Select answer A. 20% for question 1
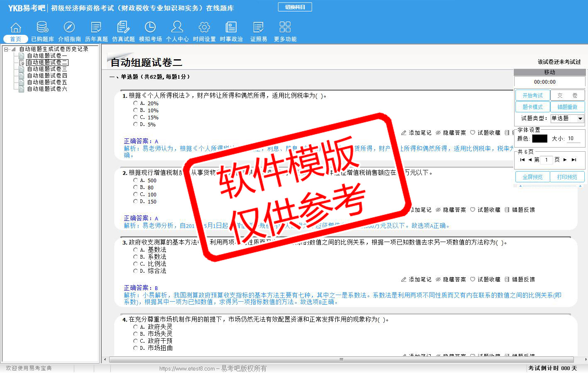The height and width of the screenshot is (373, 588). click(x=135, y=103)
